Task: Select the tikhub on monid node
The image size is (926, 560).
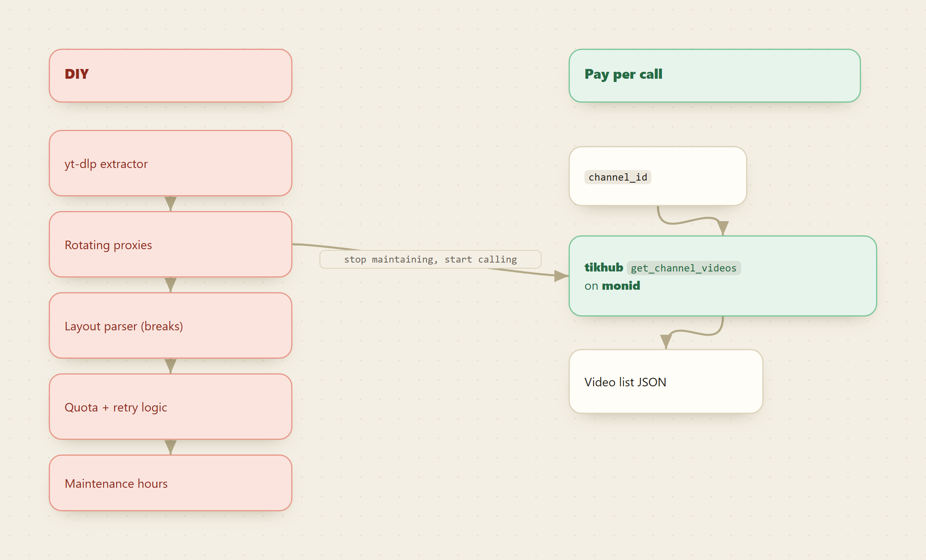Action: [x=723, y=276]
